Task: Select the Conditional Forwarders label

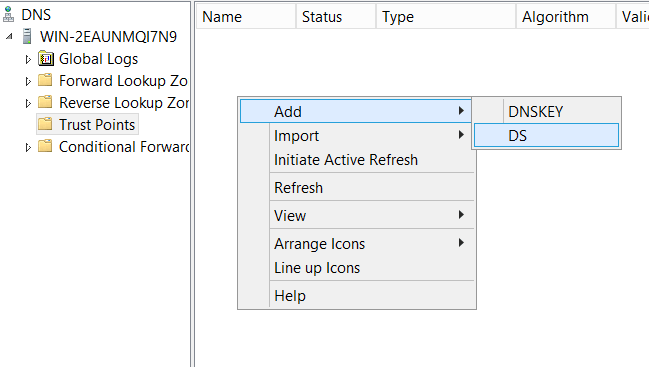Action: pos(124,146)
